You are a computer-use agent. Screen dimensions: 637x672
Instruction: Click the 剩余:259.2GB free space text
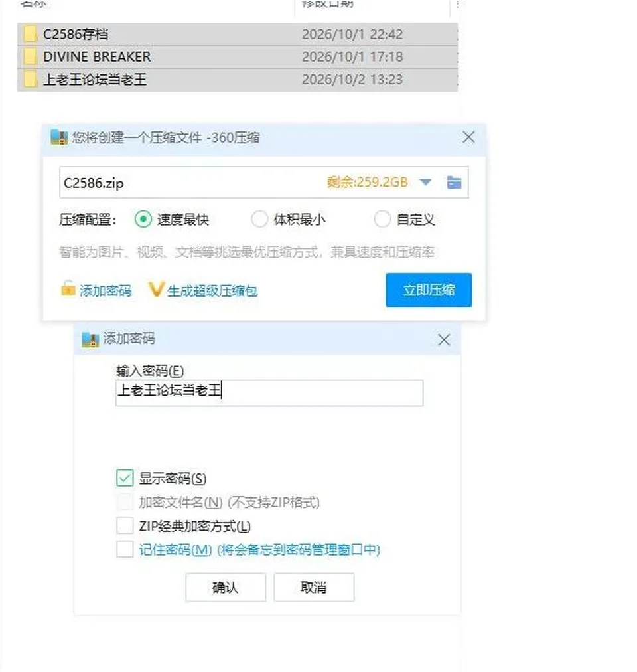367,182
